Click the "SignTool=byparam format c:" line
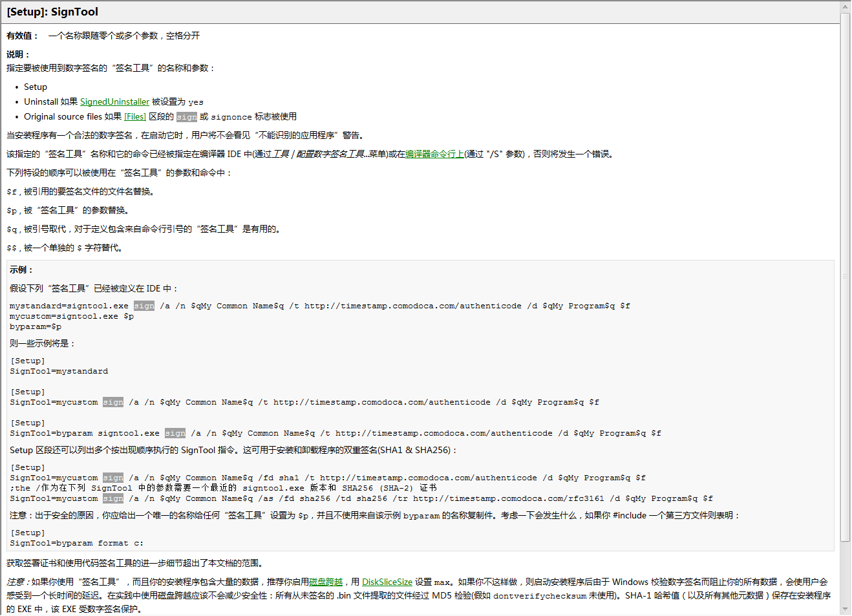The height and width of the screenshot is (616, 852). coord(77,544)
